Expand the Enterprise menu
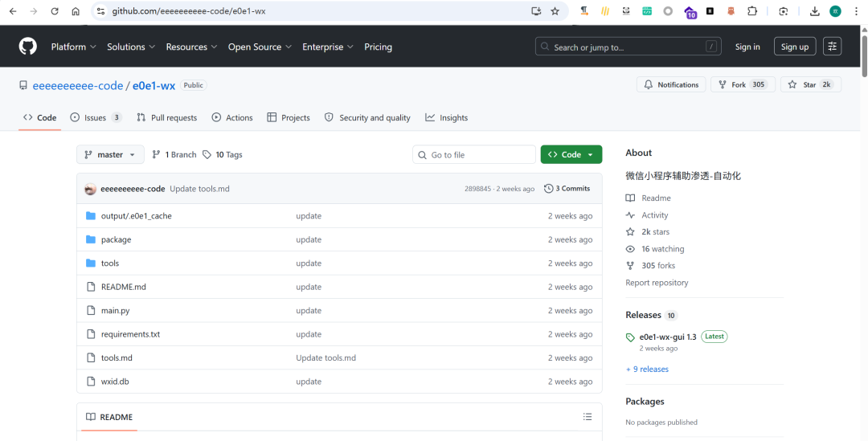 click(x=328, y=47)
